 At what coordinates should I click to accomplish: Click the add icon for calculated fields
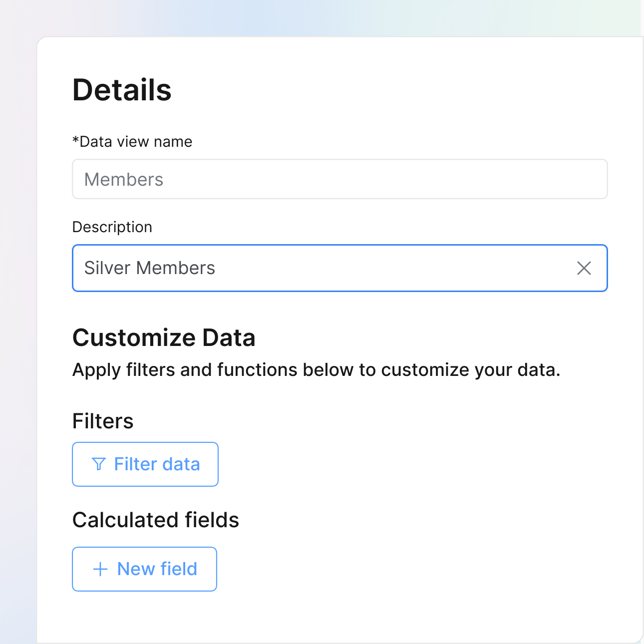99,569
